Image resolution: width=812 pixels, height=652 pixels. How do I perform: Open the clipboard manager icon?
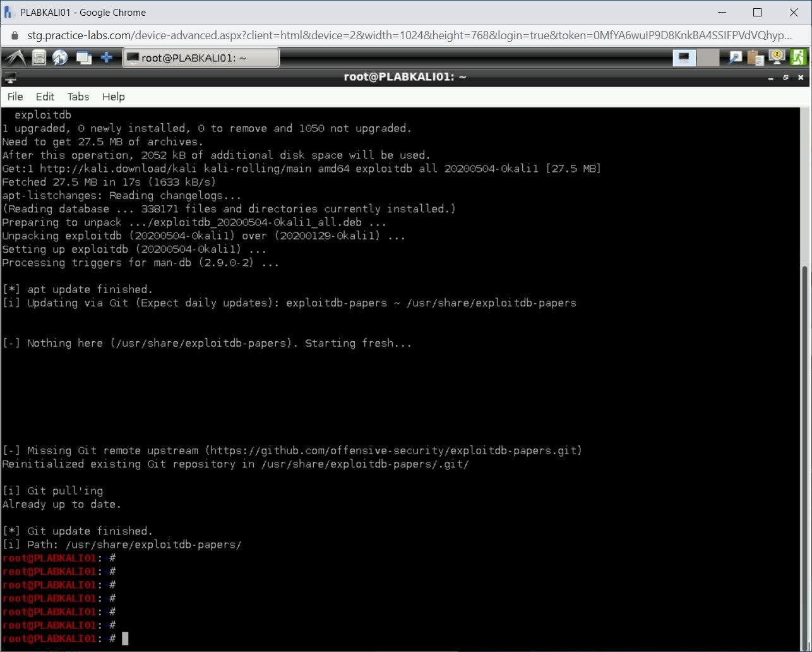(755, 58)
